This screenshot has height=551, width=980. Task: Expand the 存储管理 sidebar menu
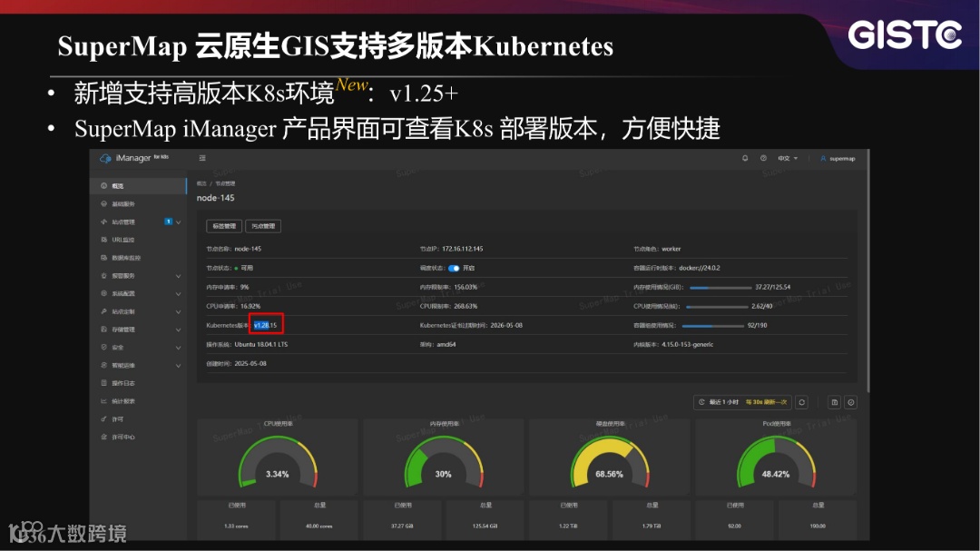178,330
